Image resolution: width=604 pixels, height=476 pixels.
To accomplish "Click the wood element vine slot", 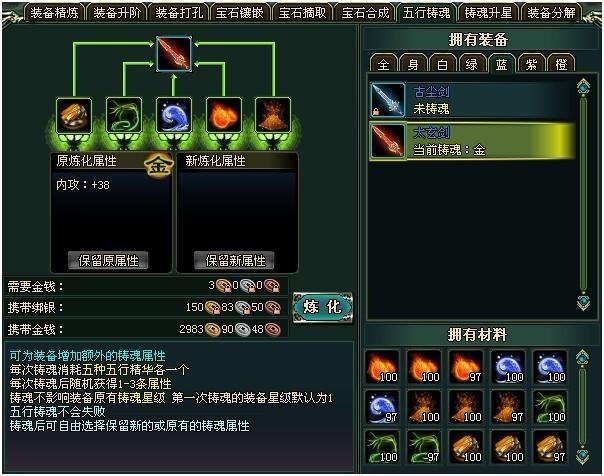I will 124,116.
